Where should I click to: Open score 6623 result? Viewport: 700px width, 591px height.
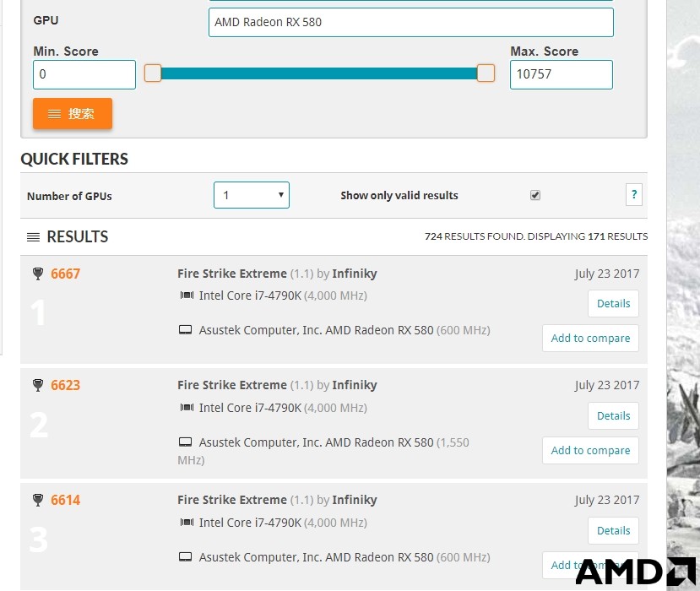pos(65,385)
